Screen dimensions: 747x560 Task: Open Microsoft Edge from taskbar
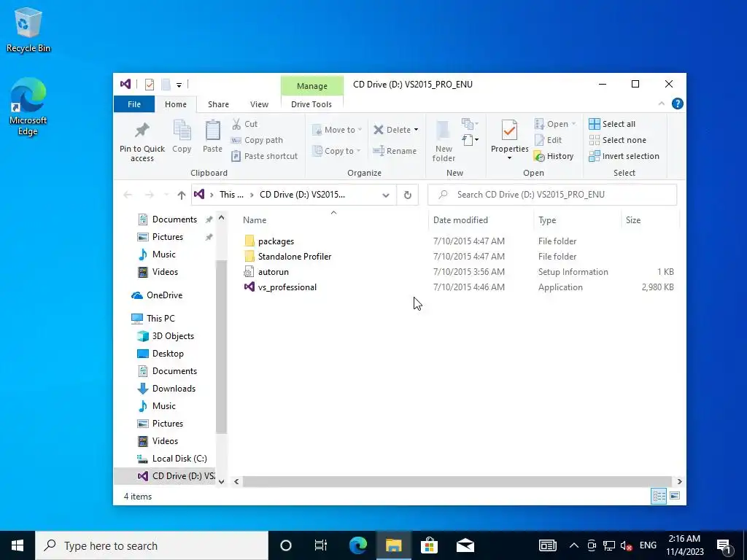click(357, 545)
